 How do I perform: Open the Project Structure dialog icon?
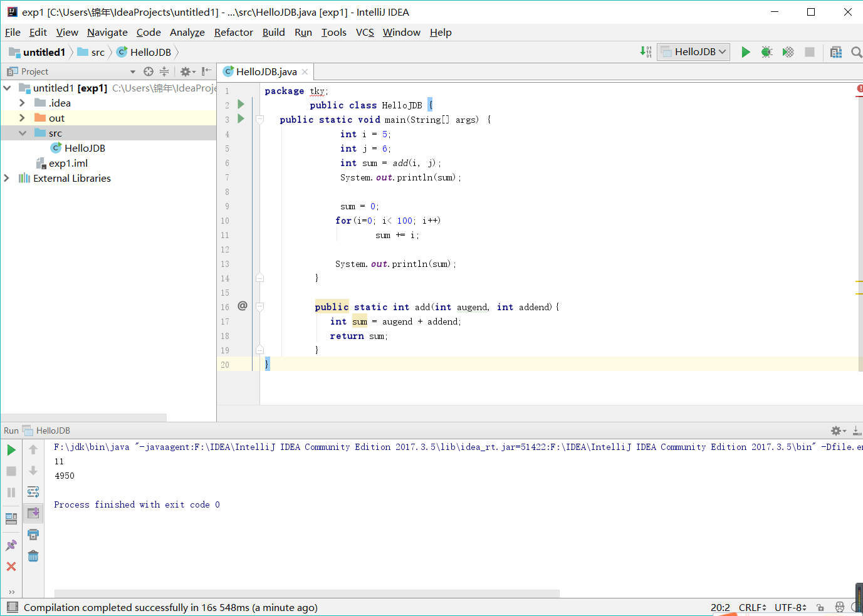click(x=835, y=52)
